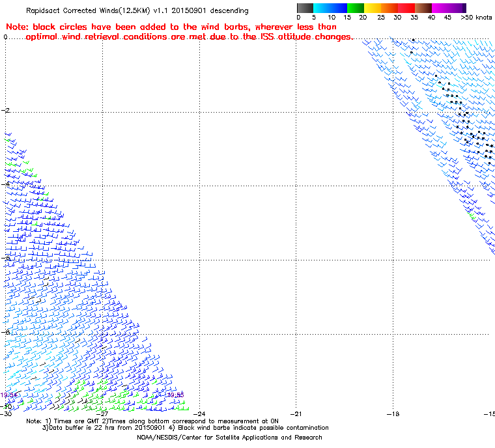The image size is (495, 448).
Task: Click the red "Note: black circles" warning line
Action: [171, 27]
